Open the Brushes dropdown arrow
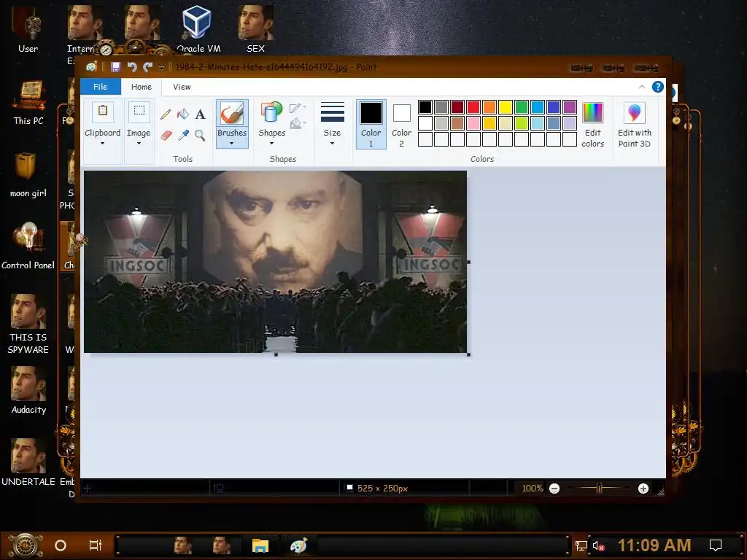 pos(232,143)
